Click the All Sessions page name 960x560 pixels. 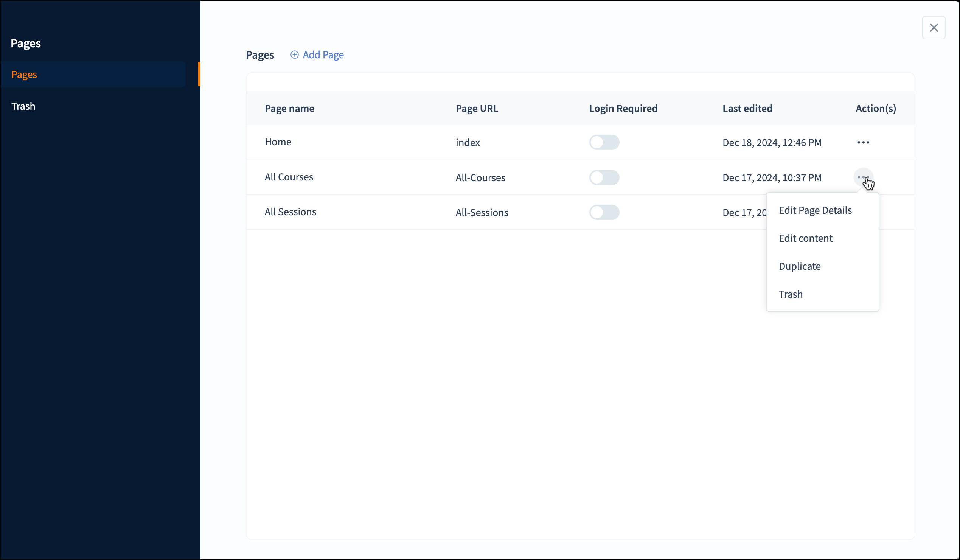point(290,212)
